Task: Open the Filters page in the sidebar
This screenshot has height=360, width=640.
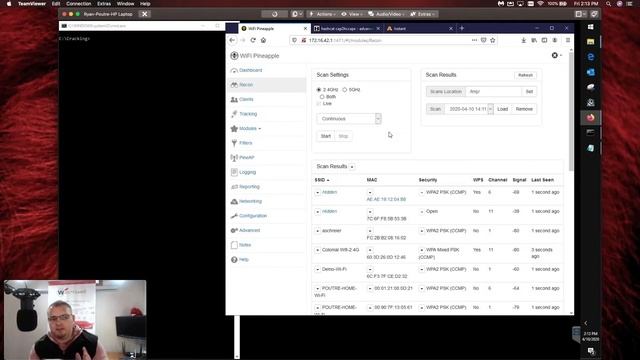Action: [245, 143]
